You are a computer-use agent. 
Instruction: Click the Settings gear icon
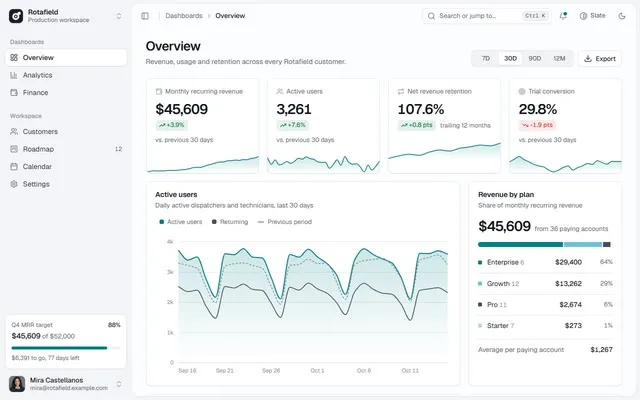14,184
